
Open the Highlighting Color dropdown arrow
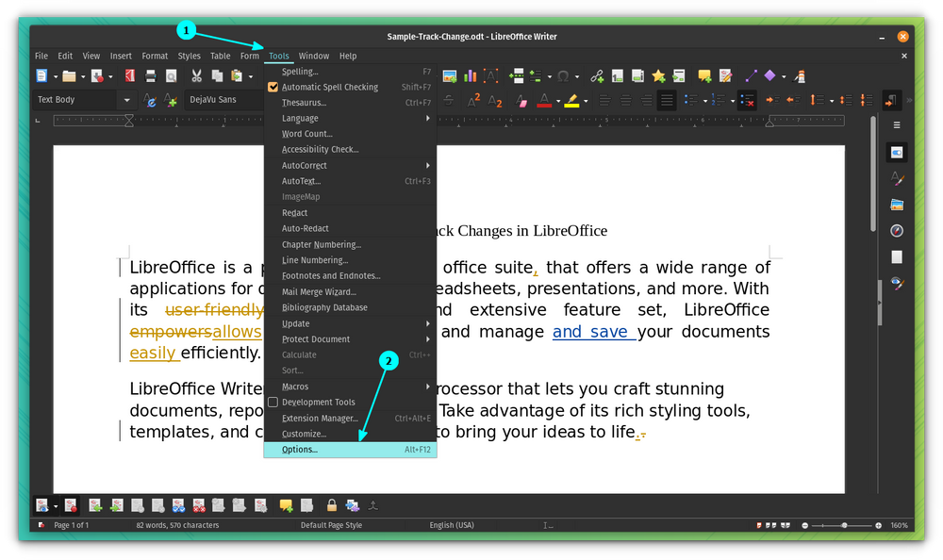pyautogui.click(x=586, y=101)
